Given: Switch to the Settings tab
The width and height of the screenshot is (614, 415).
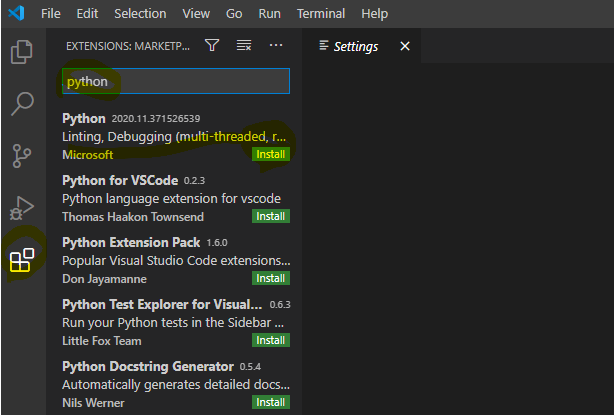Looking at the screenshot, I should (x=356, y=47).
